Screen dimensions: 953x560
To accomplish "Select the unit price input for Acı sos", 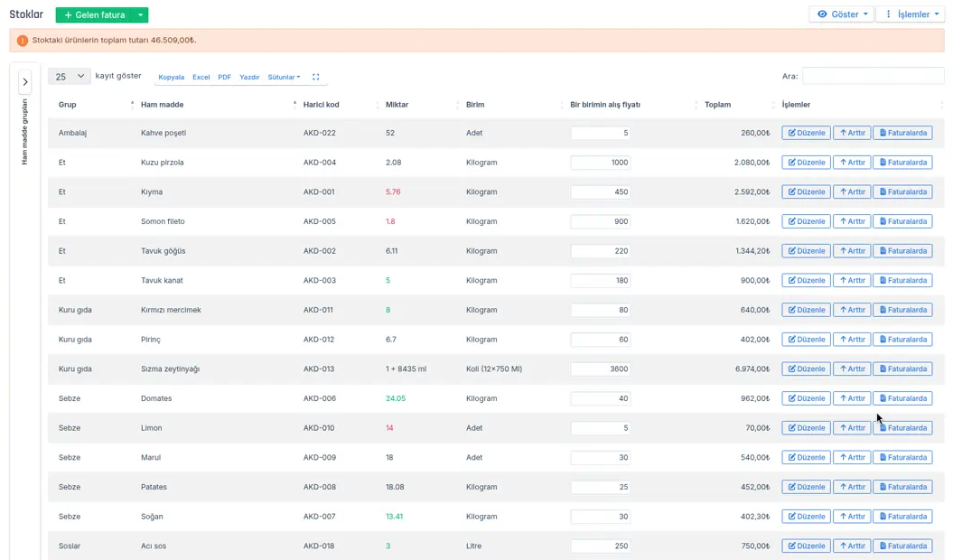I will pyautogui.click(x=600, y=546).
